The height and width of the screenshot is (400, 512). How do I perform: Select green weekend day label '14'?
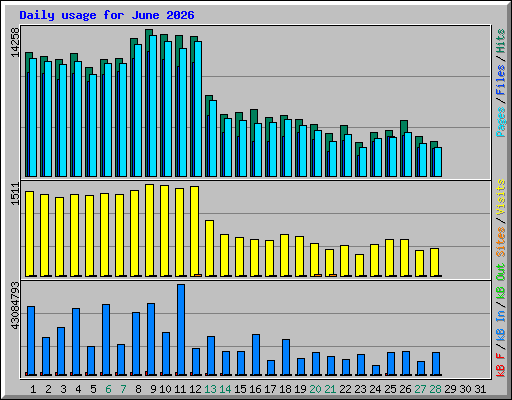[225, 389]
